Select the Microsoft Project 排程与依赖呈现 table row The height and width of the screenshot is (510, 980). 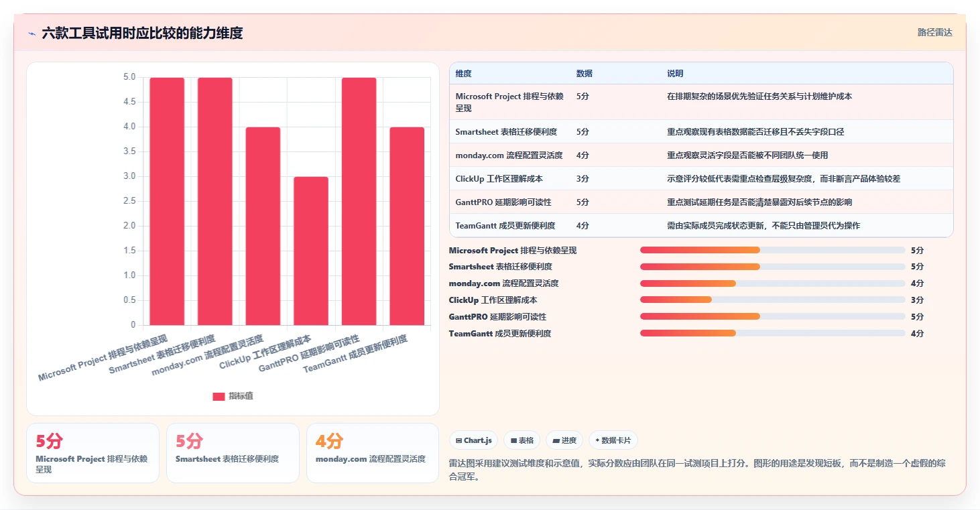pos(701,102)
